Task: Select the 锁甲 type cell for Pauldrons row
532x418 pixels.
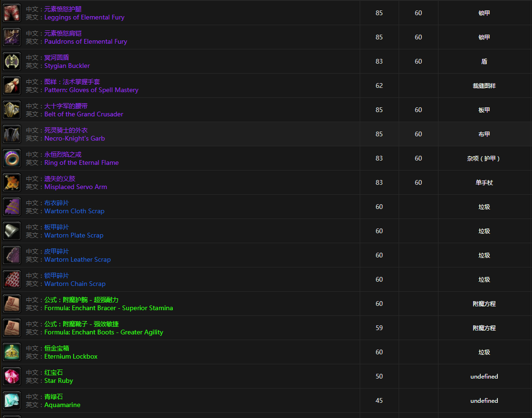Action: [484, 38]
